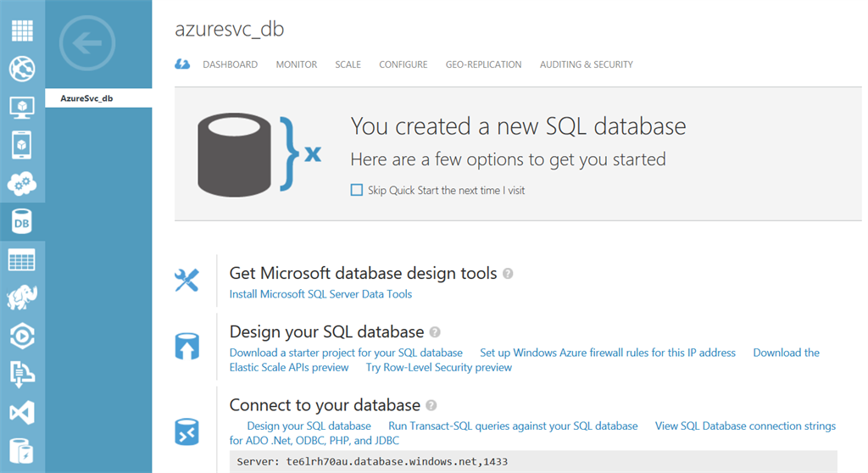Screen dimensions: 868x473
Task: Open the Geo-Replication tab
Action: [x=483, y=64]
